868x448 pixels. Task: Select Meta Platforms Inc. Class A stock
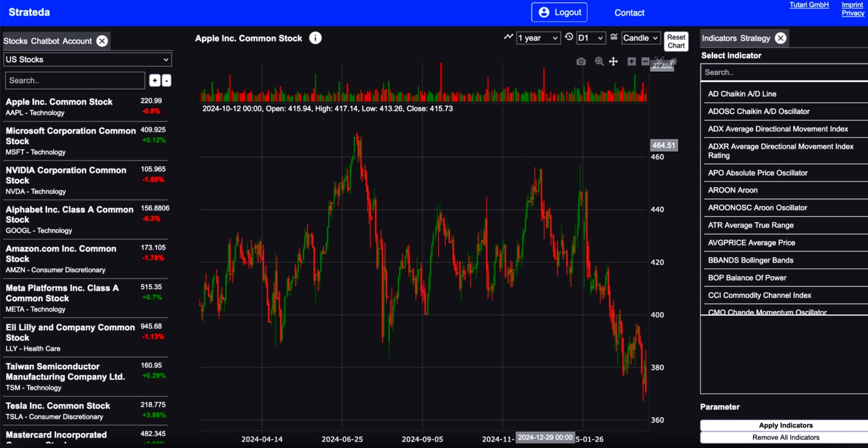tap(86, 298)
